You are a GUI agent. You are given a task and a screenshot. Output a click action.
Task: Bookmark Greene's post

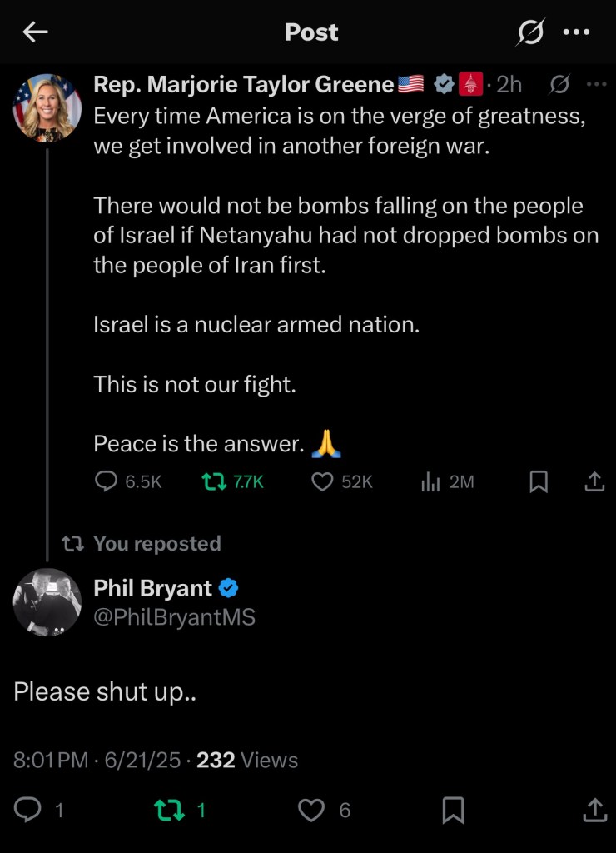coord(539,481)
